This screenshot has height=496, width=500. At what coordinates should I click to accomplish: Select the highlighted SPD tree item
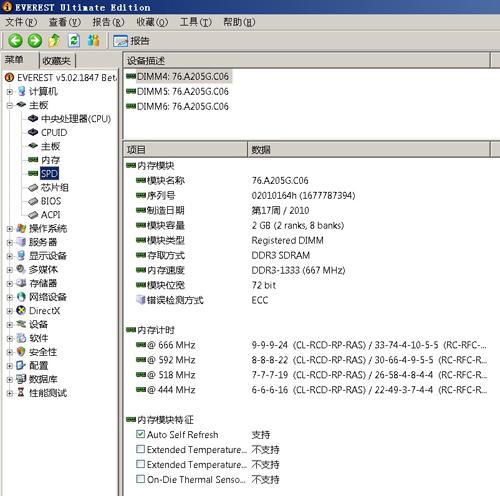coord(49,174)
